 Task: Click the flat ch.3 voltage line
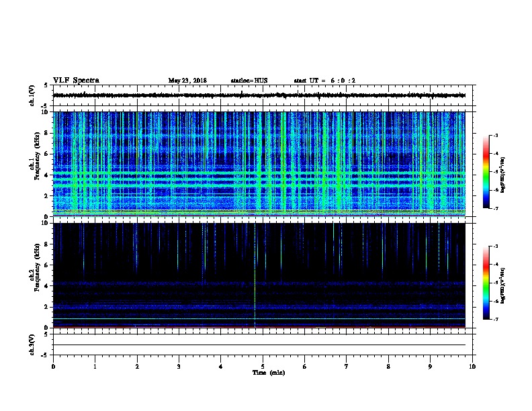(259, 345)
